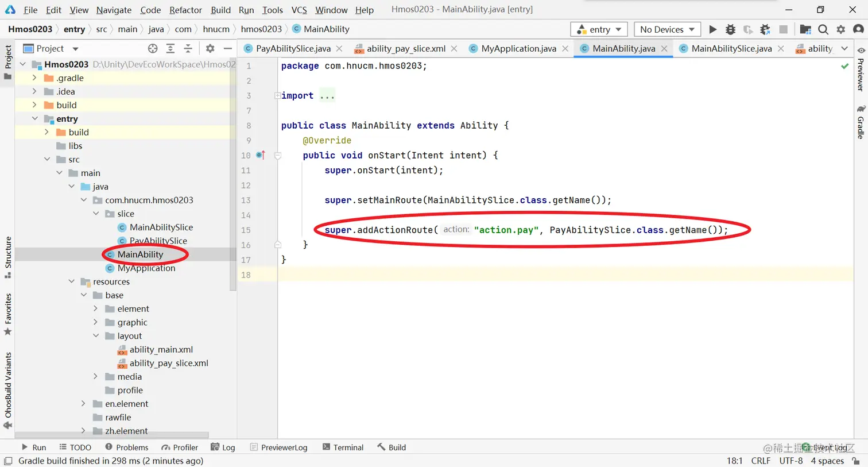Open Structure tool window
This screenshot has height=467, width=868.
pyautogui.click(x=8, y=257)
